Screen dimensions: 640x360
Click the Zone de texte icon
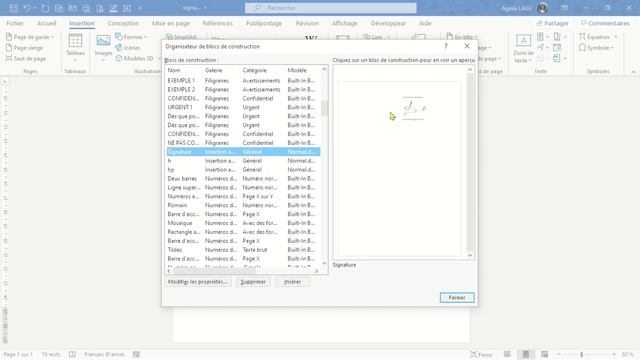click(523, 40)
